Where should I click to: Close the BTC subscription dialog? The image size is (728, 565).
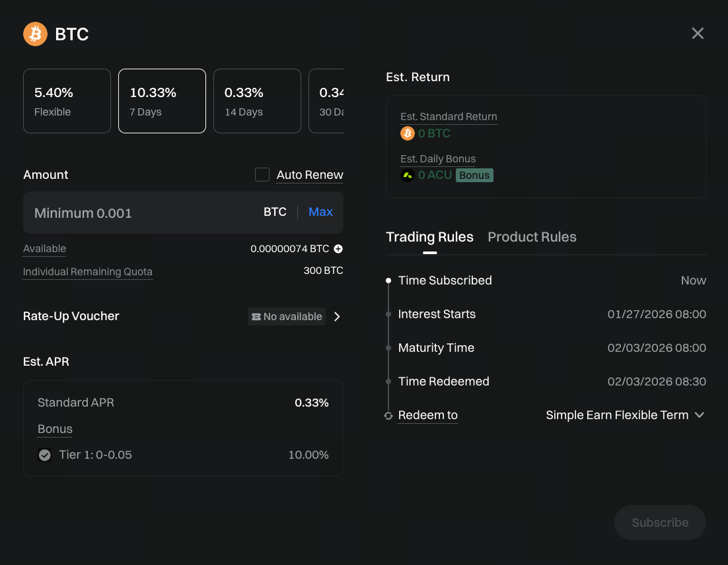pos(698,34)
